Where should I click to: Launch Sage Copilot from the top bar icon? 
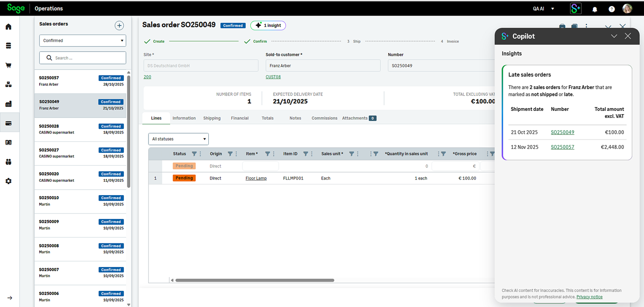[575, 8]
